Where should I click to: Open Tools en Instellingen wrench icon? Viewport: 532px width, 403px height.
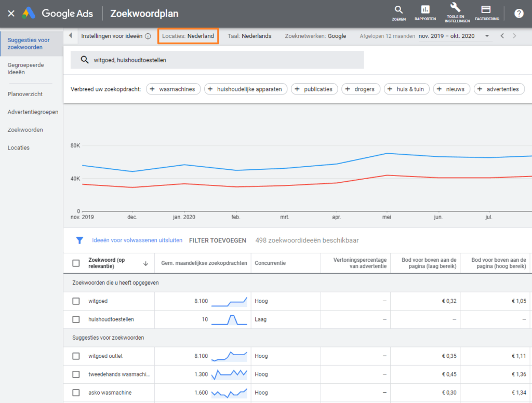[457, 13]
